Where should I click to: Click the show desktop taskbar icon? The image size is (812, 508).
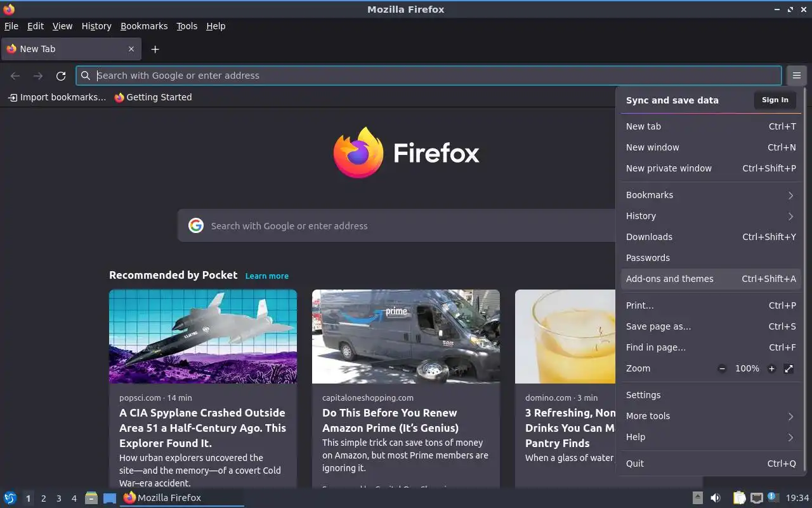[x=110, y=498]
